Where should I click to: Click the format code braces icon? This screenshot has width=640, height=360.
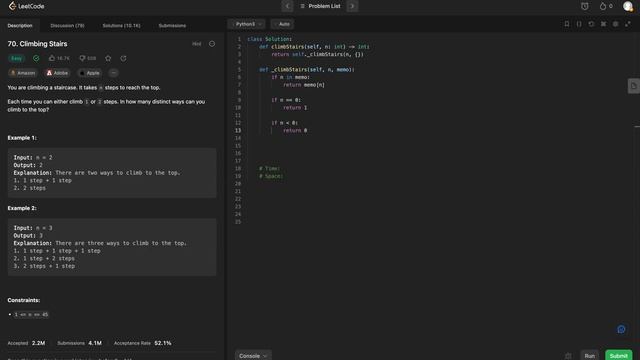pos(579,24)
